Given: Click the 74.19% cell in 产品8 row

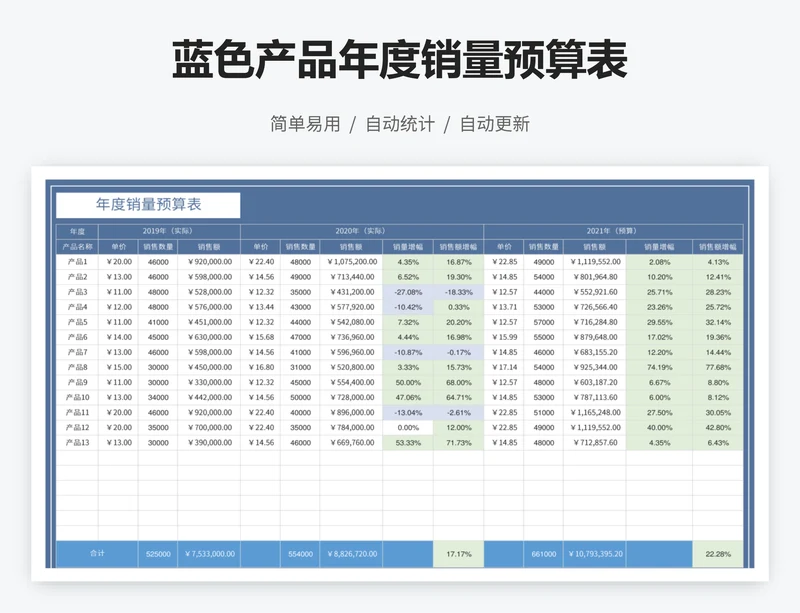Looking at the screenshot, I should tap(659, 367).
